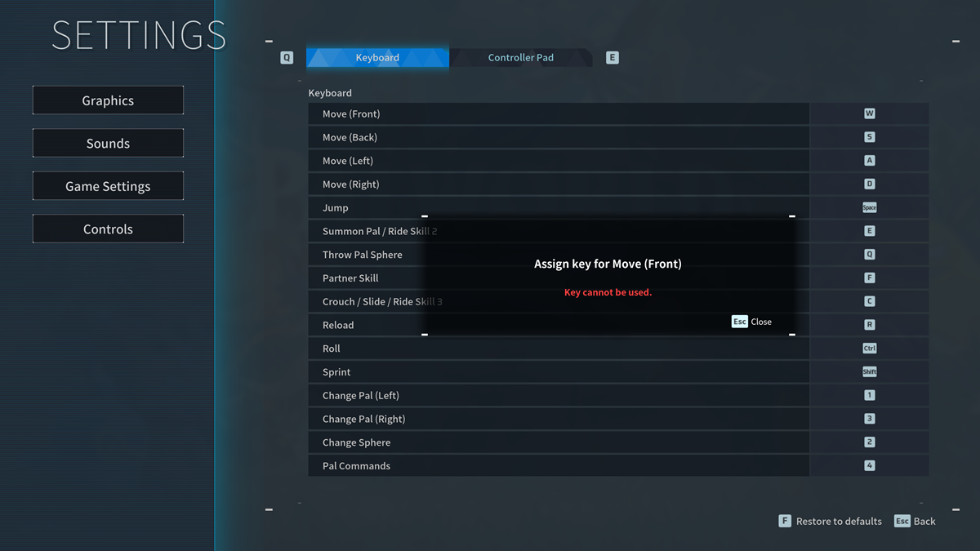Click Restore to defaults
980x551 pixels.
pos(830,521)
